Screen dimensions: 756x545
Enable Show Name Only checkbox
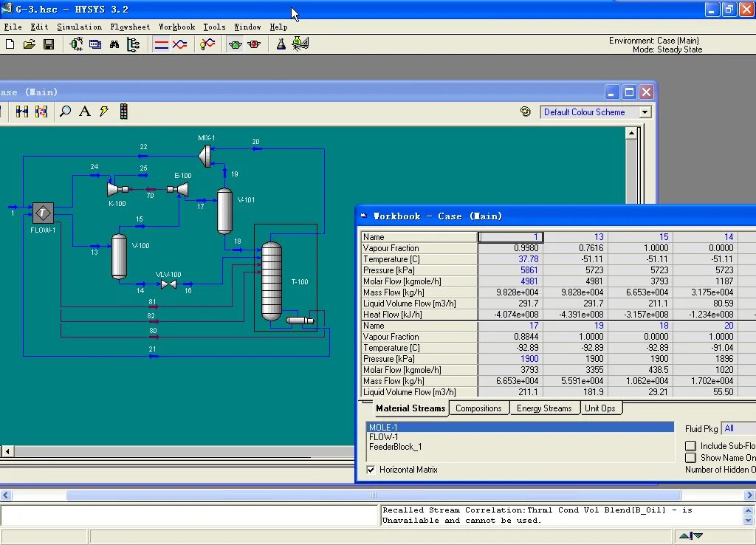pyautogui.click(x=690, y=458)
